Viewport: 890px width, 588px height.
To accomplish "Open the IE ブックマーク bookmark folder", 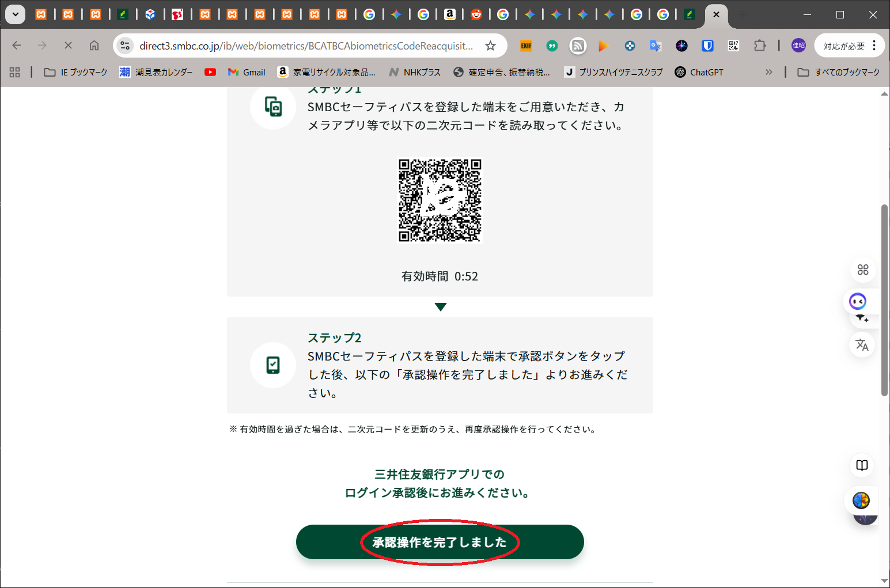I will [x=76, y=72].
